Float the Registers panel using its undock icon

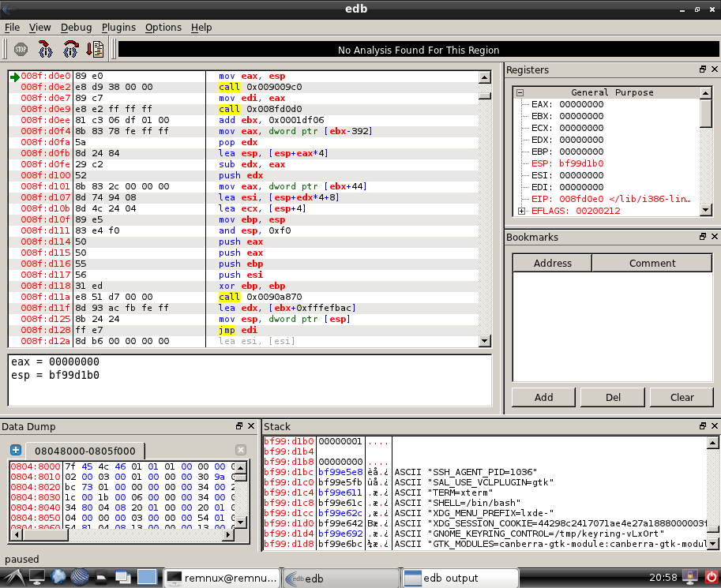pyautogui.click(x=702, y=69)
